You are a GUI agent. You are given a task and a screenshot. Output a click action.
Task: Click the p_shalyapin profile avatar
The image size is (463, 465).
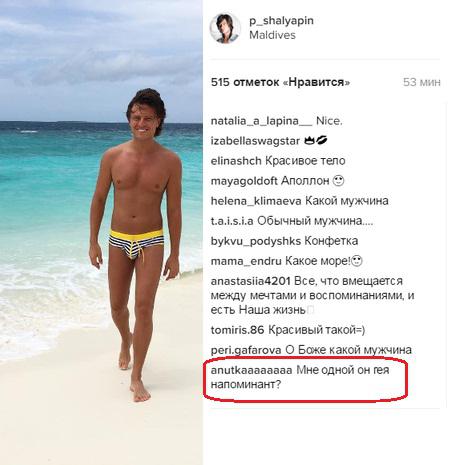point(225,28)
